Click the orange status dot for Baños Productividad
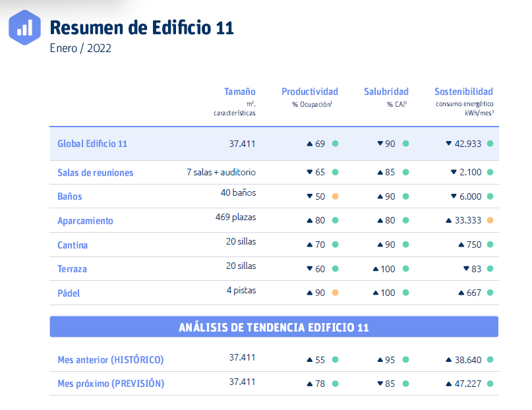This screenshot has width=532, height=410. coord(335,196)
